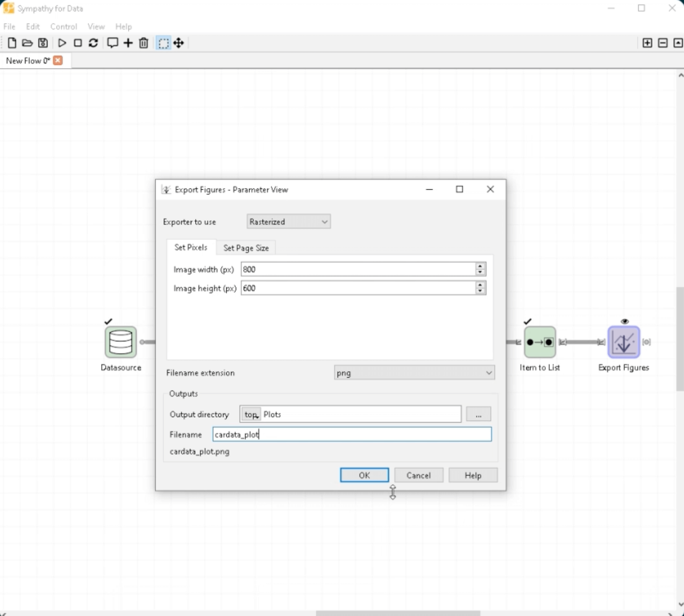Activate the panning move tool
This screenshot has width=684, height=616.
coord(178,43)
